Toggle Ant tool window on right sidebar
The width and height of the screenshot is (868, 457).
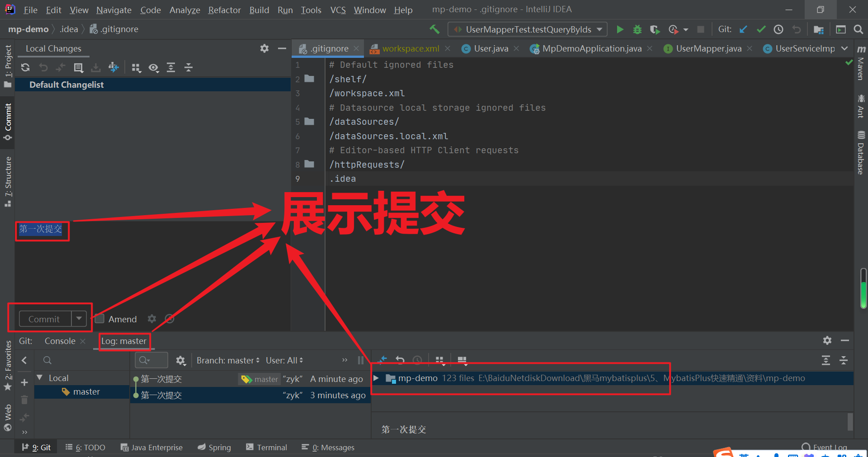point(861,107)
